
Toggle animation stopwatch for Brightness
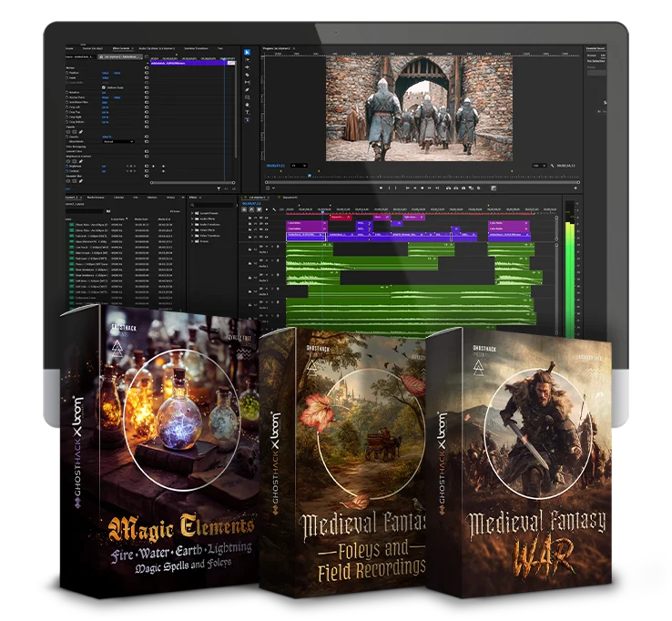pyautogui.click(x=66, y=167)
